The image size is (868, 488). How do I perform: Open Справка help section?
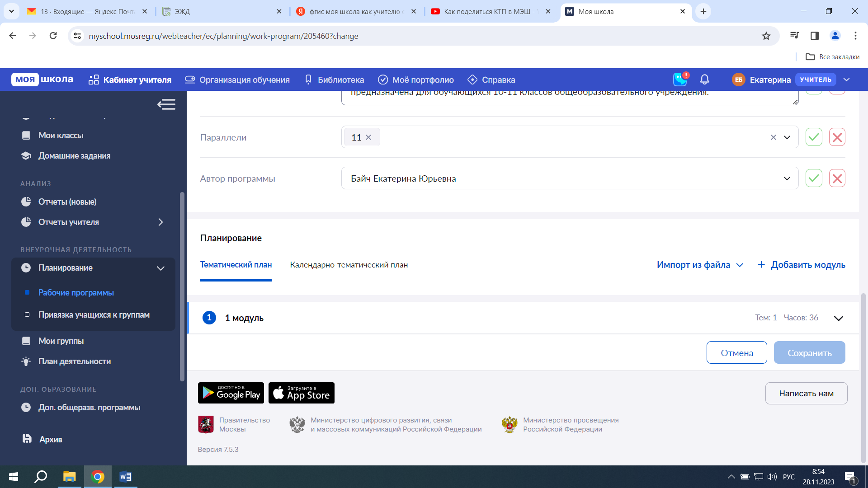coord(491,80)
